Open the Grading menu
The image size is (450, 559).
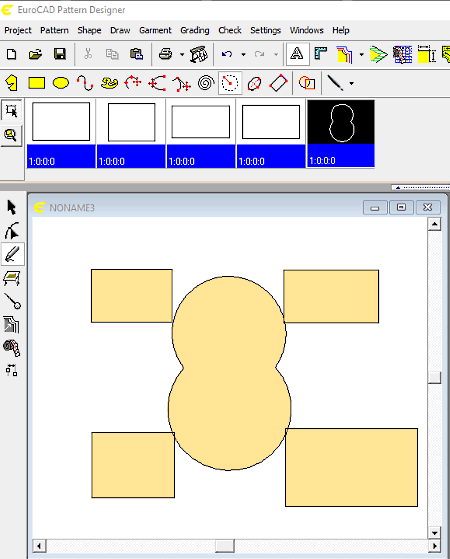(195, 30)
